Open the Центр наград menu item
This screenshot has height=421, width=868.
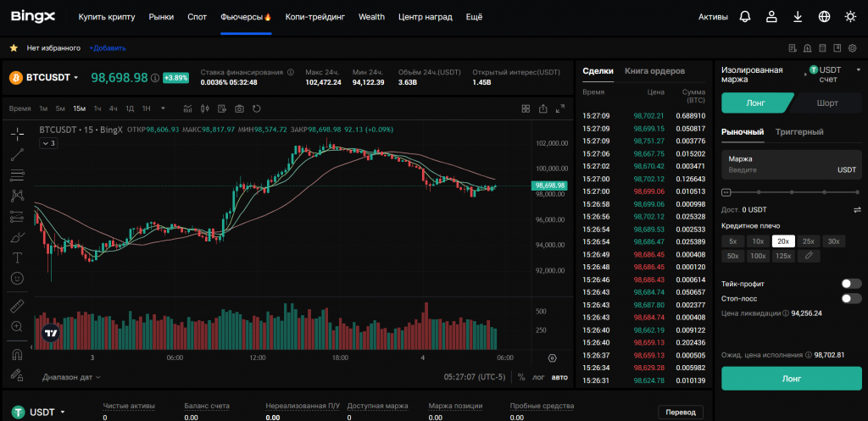[x=426, y=17]
